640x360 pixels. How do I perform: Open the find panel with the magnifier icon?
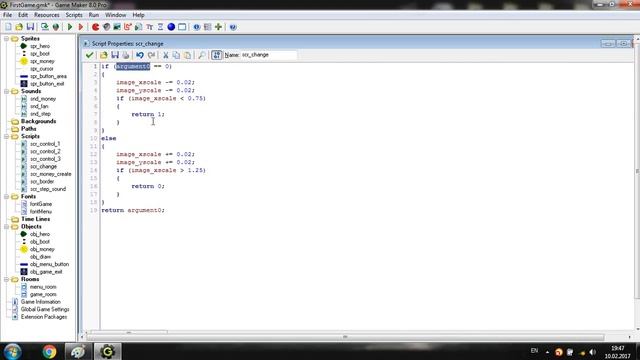coord(202,55)
